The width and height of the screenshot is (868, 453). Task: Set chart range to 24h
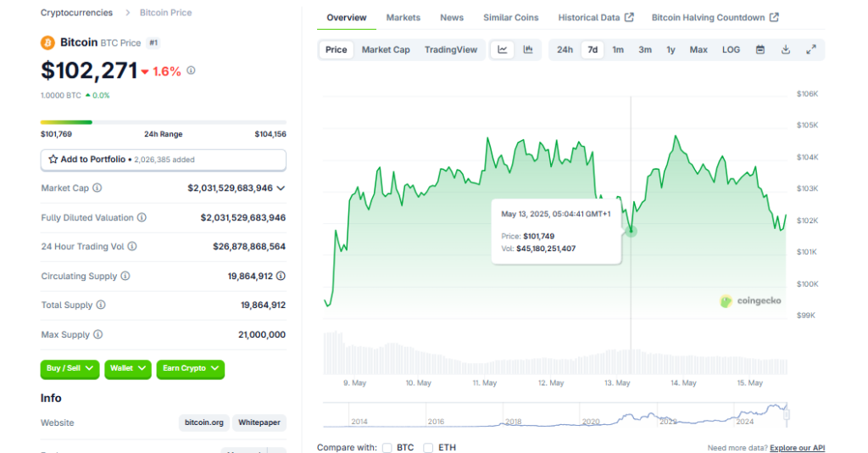tap(565, 49)
